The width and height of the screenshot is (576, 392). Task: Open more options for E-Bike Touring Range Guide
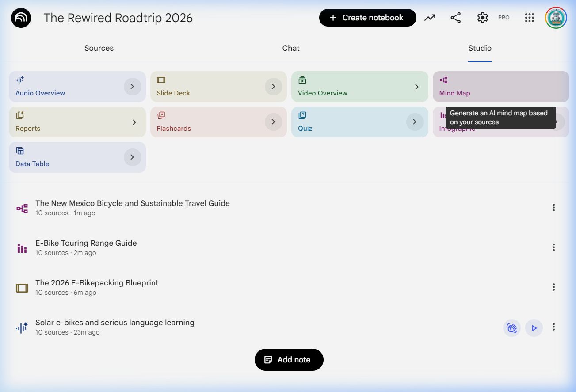click(x=553, y=247)
